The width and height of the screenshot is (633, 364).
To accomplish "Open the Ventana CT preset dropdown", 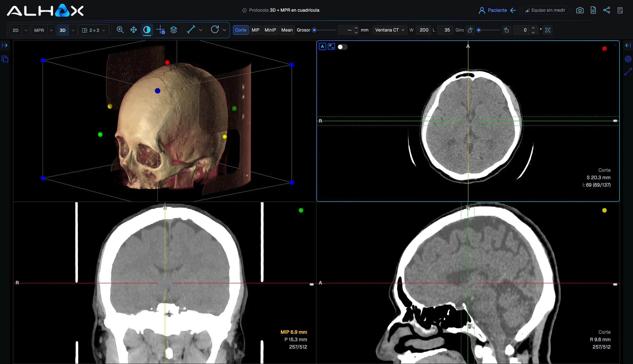I will pyautogui.click(x=390, y=30).
